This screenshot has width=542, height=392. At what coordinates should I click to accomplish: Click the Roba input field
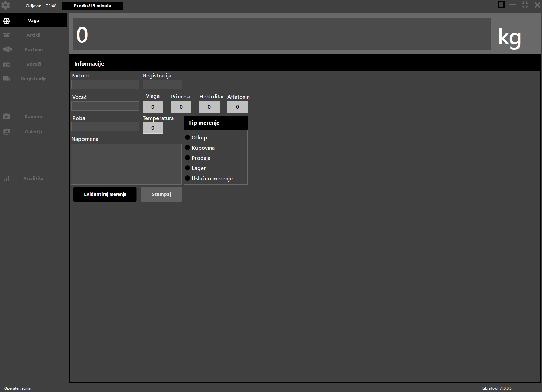(x=105, y=127)
